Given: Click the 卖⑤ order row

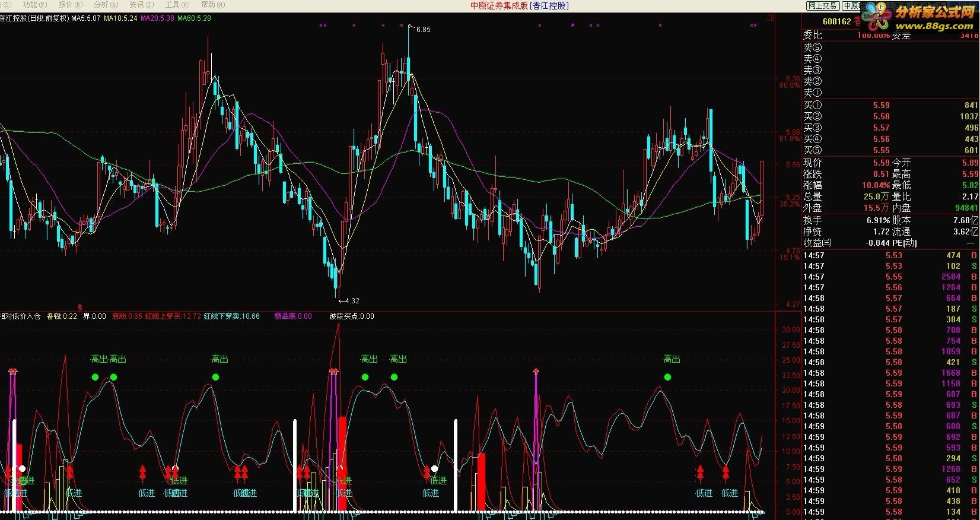Looking at the screenshot, I should tap(890, 47).
